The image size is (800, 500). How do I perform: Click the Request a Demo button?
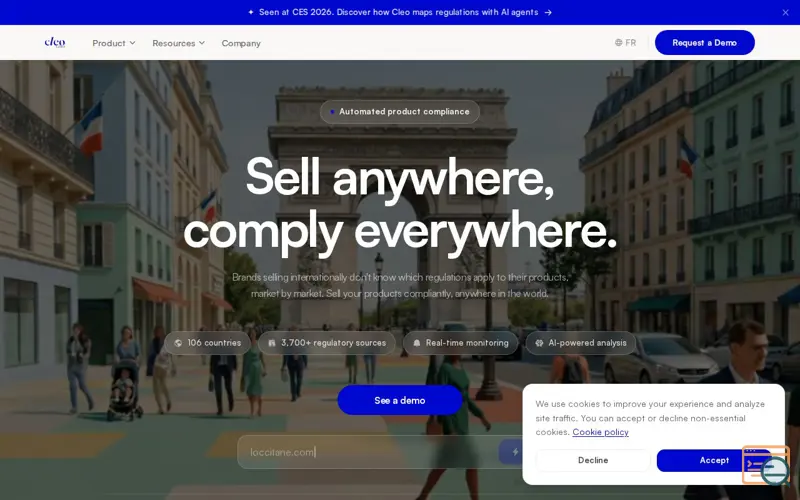click(705, 42)
